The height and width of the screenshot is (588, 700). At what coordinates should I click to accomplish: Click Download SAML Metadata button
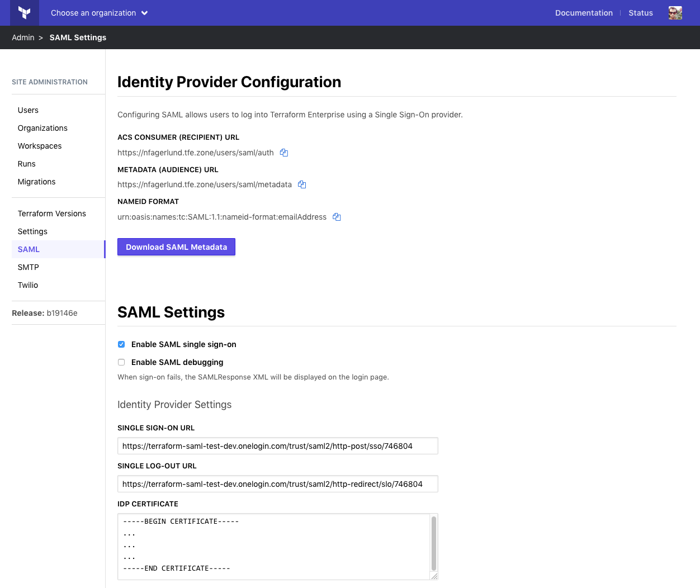pyautogui.click(x=176, y=247)
